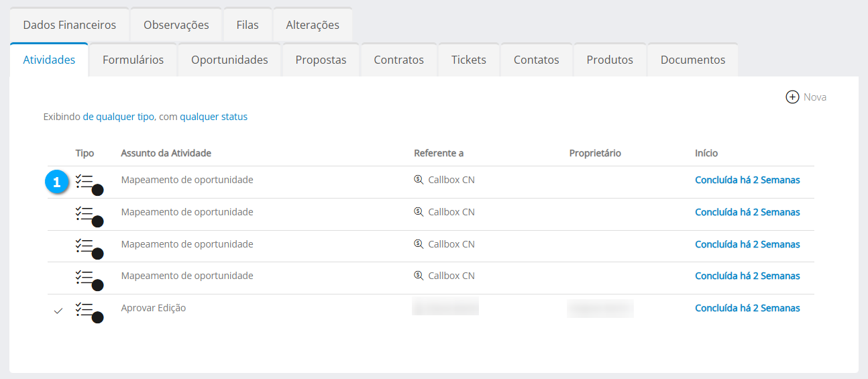This screenshot has width=868, height=379.
Task: Click the opportunity icon beside the last Callbox CN
Action: coord(419,276)
